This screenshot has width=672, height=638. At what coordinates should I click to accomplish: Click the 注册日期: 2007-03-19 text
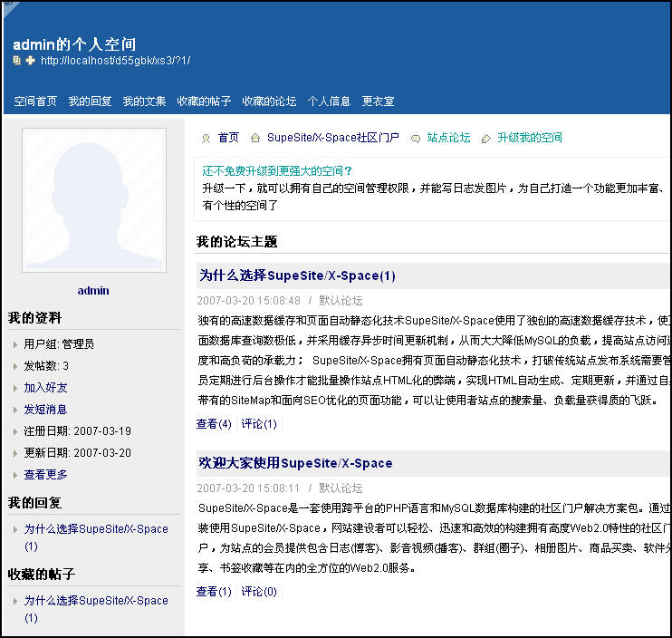point(78,430)
